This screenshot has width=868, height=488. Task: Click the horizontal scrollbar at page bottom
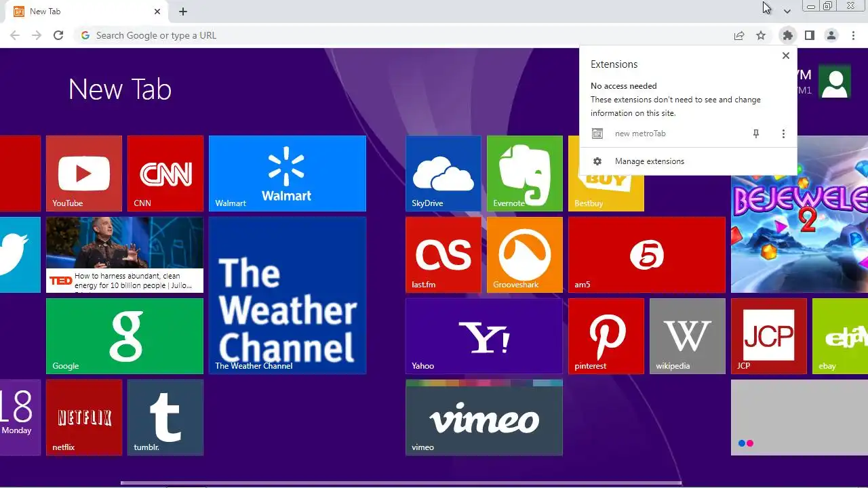point(401,483)
